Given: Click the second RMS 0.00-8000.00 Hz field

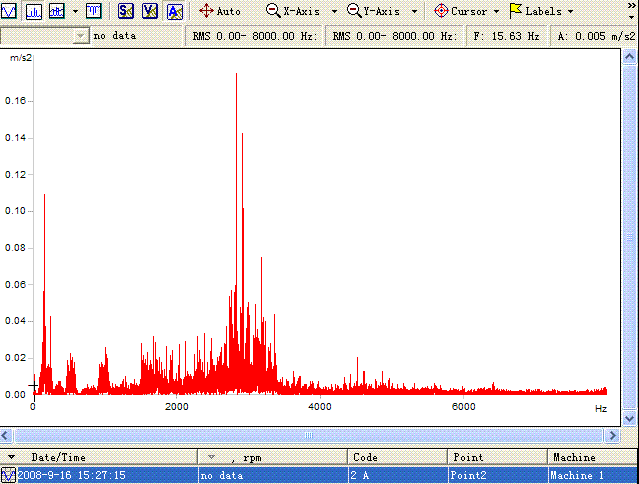Looking at the screenshot, I should pyautogui.click(x=395, y=36).
